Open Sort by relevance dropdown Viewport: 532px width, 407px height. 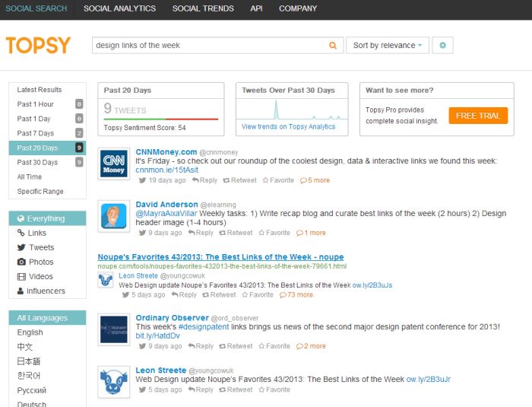388,45
